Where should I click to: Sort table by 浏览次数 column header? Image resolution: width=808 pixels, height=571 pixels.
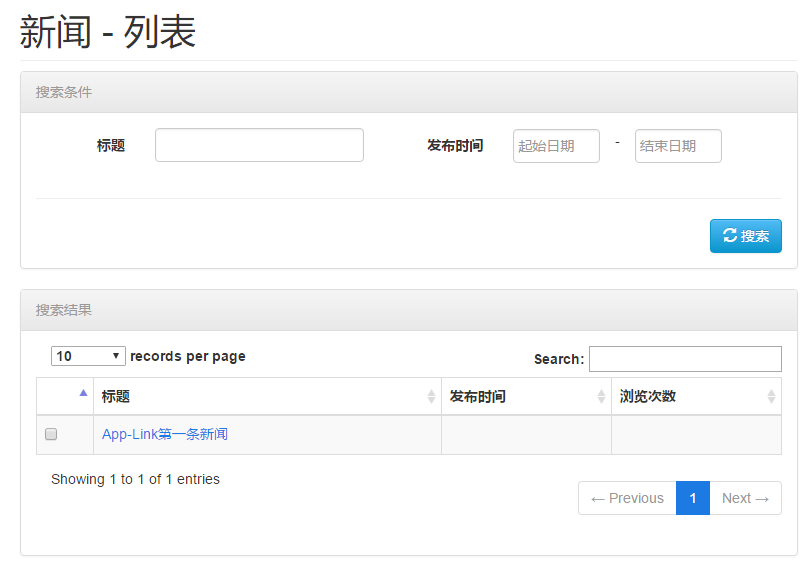(696, 396)
